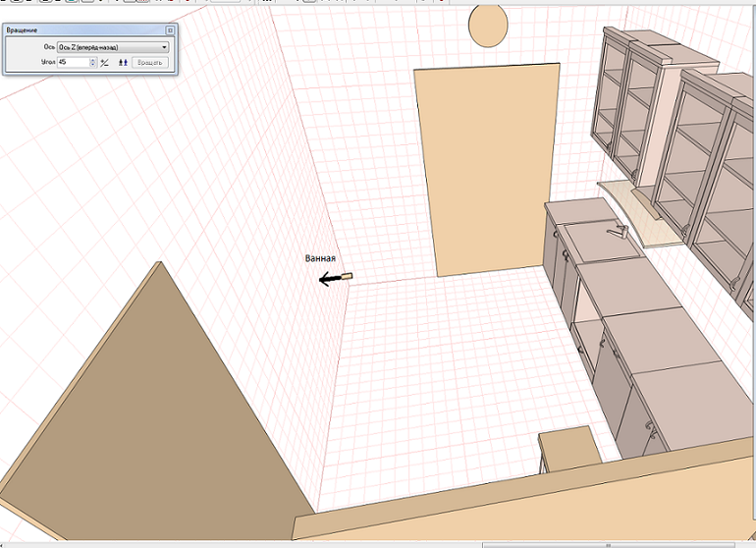Open the Ось axis dropdown list

tap(163, 46)
